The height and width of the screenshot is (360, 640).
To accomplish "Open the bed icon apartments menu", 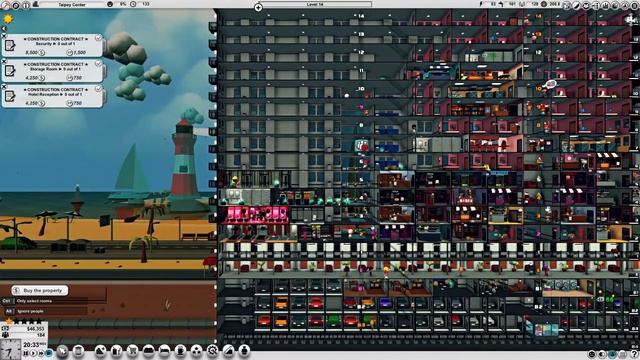I will pos(164,351).
